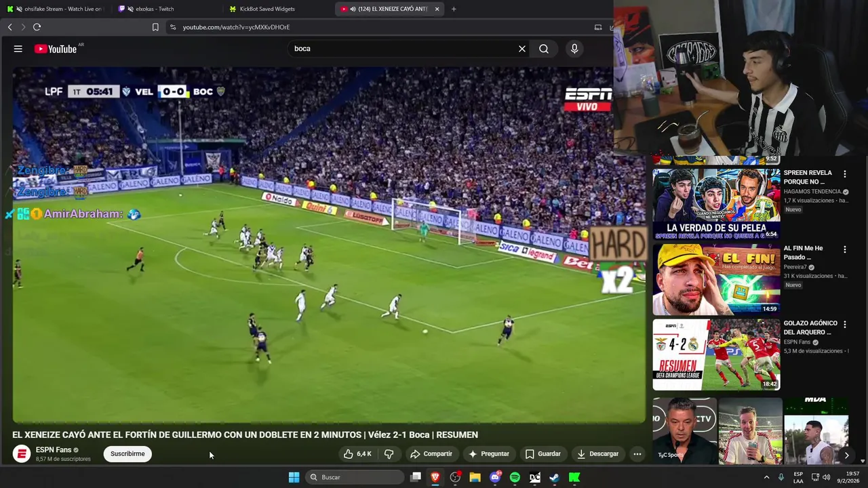Show hidden system tray icons

coord(767,477)
